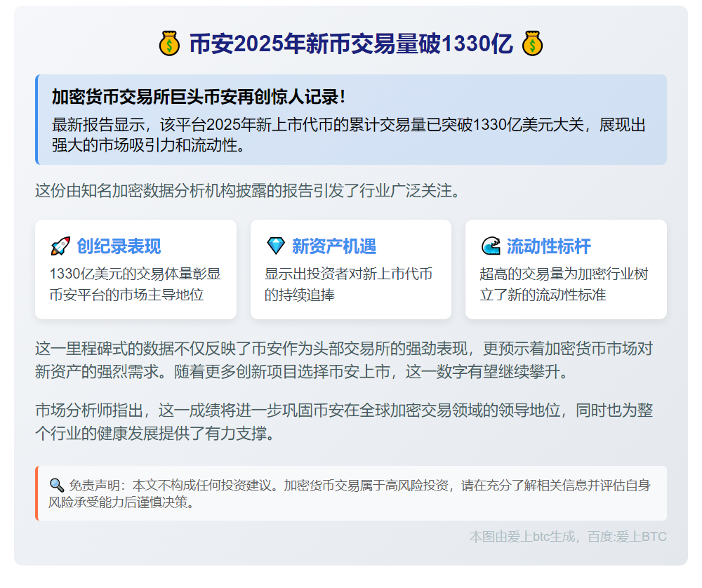Screen dimensions: 702x588
Task: Open the 新资产机遇 card heading
Action: click(x=334, y=246)
